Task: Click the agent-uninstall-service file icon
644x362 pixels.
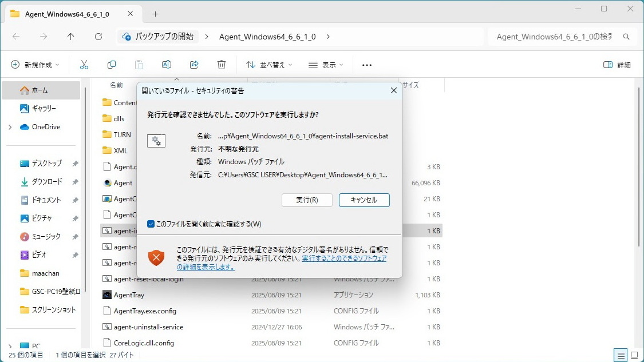Action: (107, 327)
